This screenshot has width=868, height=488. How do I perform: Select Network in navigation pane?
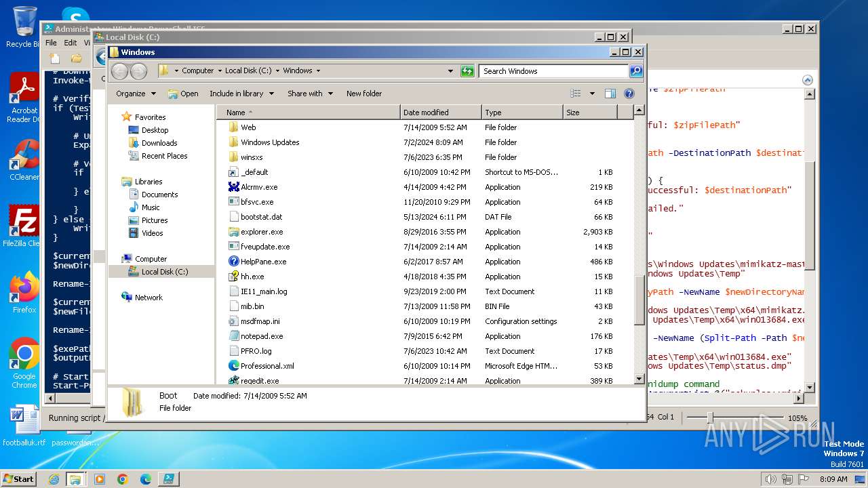[x=142, y=298]
